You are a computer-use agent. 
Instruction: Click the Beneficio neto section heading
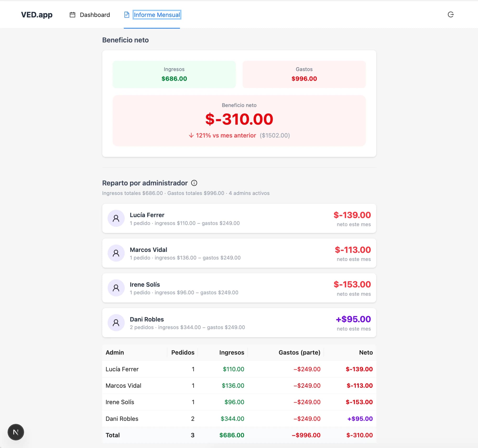coord(125,40)
